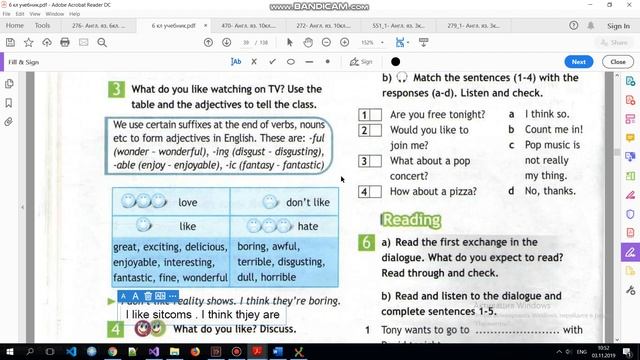Open Word from the taskbar
640x360 pixels.
click(x=278, y=351)
